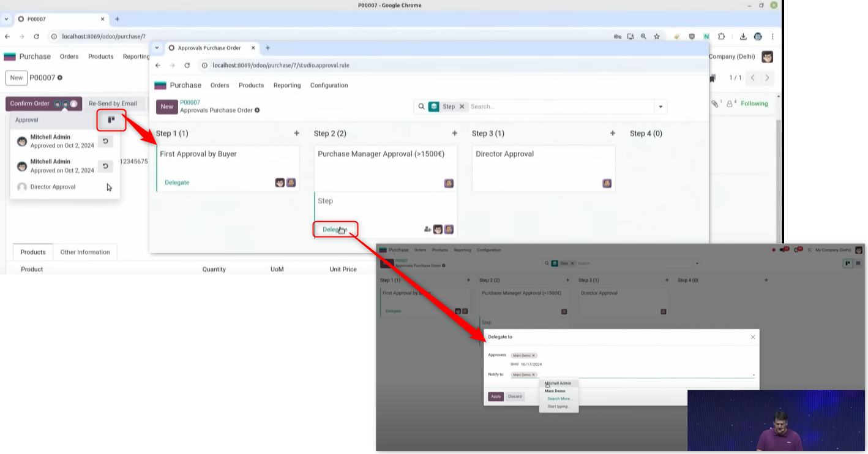Click add-user icon on the Step card
This screenshot has height=454, width=868.
428,229
